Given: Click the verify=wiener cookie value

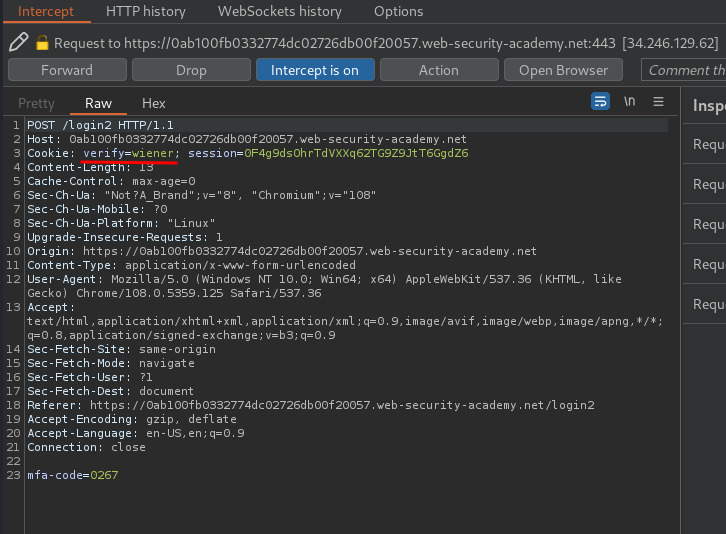Looking at the screenshot, I should pyautogui.click(x=128, y=153).
